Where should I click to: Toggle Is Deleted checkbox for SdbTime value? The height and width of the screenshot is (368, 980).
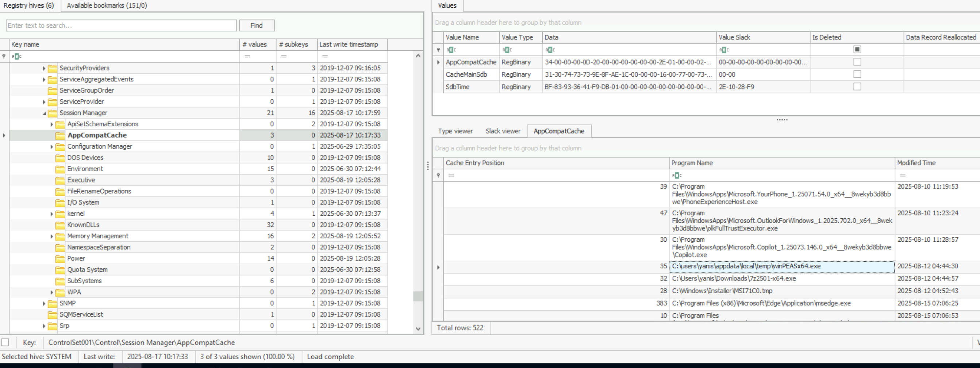(857, 87)
